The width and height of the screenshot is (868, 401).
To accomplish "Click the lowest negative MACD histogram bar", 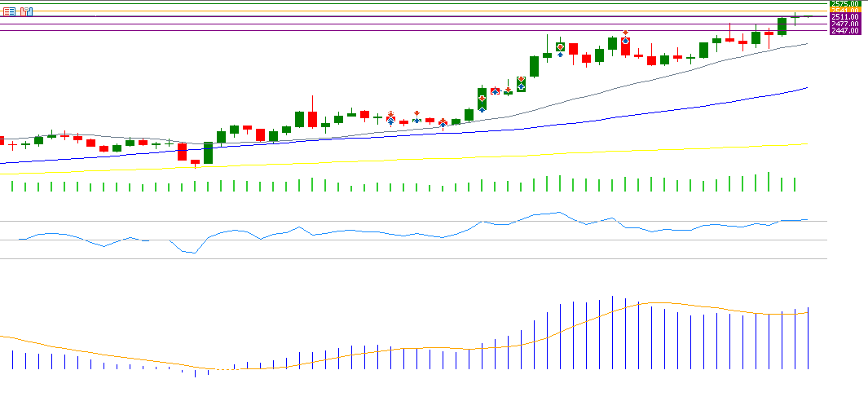I will (x=195, y=373).
